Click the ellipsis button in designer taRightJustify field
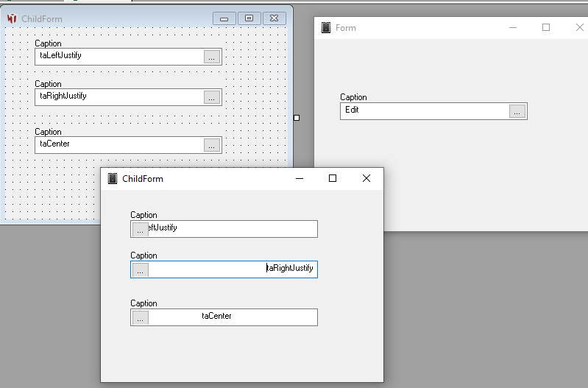588x388 pixels. click(x=211, y=97)
